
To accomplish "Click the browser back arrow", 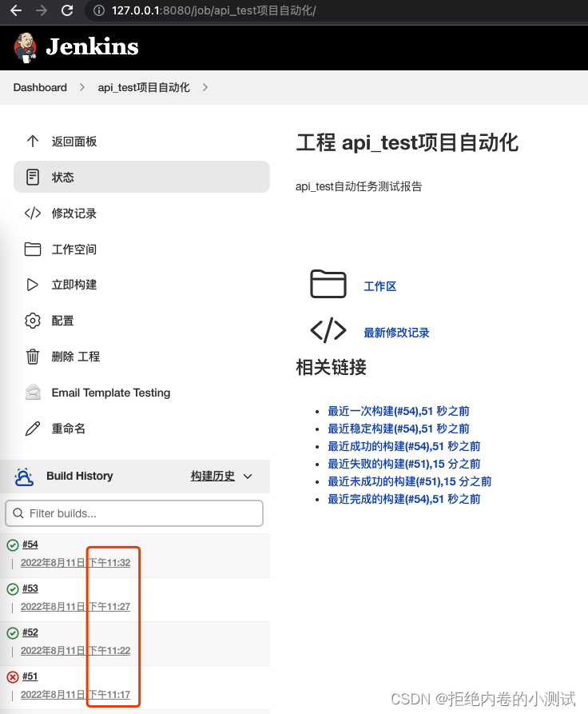I will click(16, 10).
